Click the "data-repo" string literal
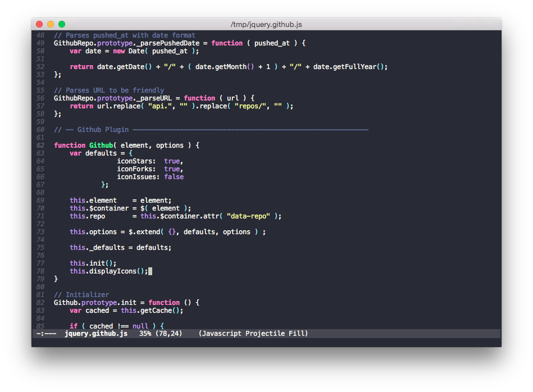The height and width of the screenshot is (392, 533). (x=249, y=216)
